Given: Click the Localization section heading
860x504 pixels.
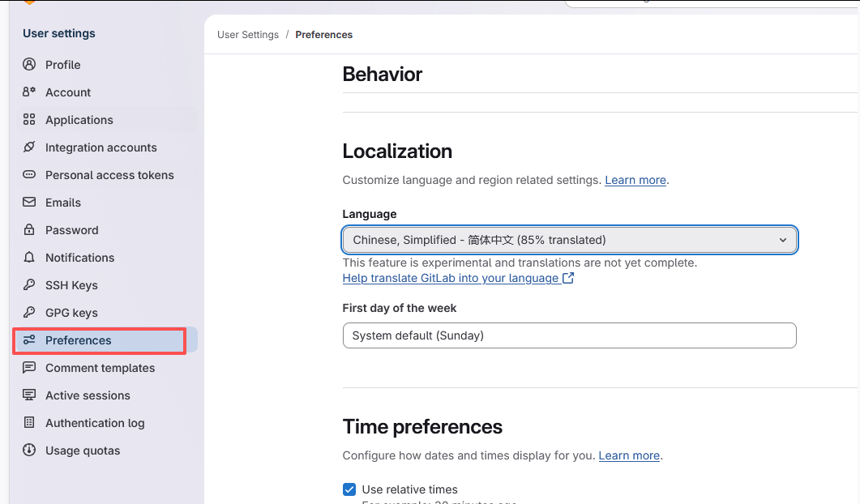Looking at the screenshot, I should coord(397,152).
